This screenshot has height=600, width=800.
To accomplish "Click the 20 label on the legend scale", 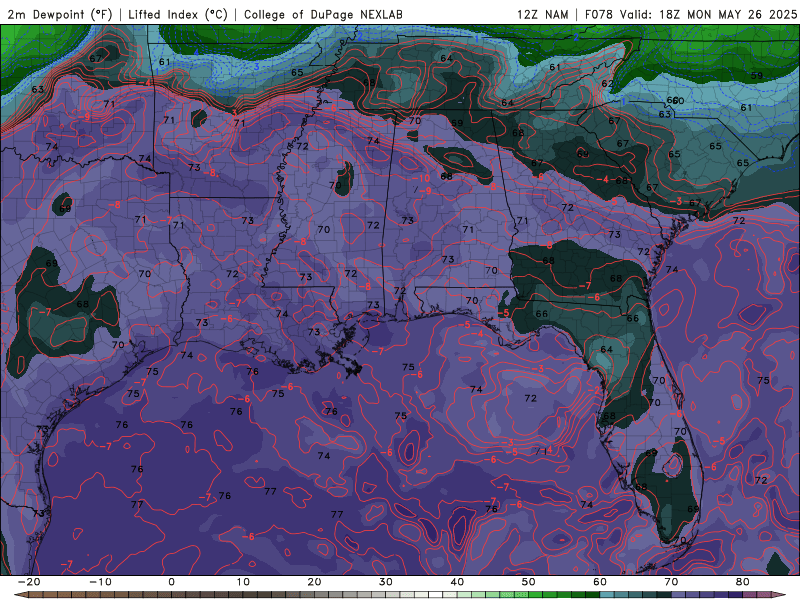I will point(314,582).
